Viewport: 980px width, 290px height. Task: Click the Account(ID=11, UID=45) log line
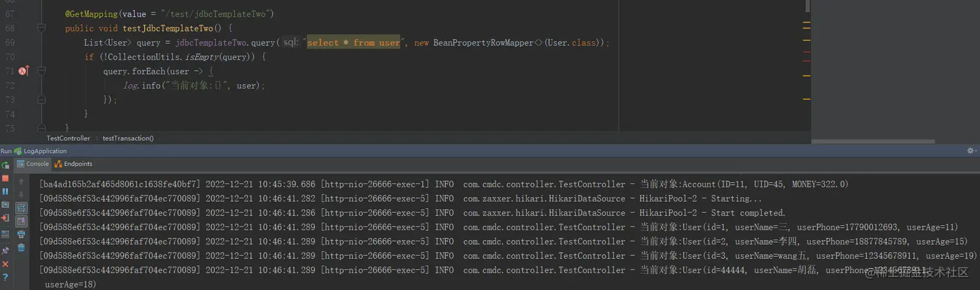[x=443, y=184]
